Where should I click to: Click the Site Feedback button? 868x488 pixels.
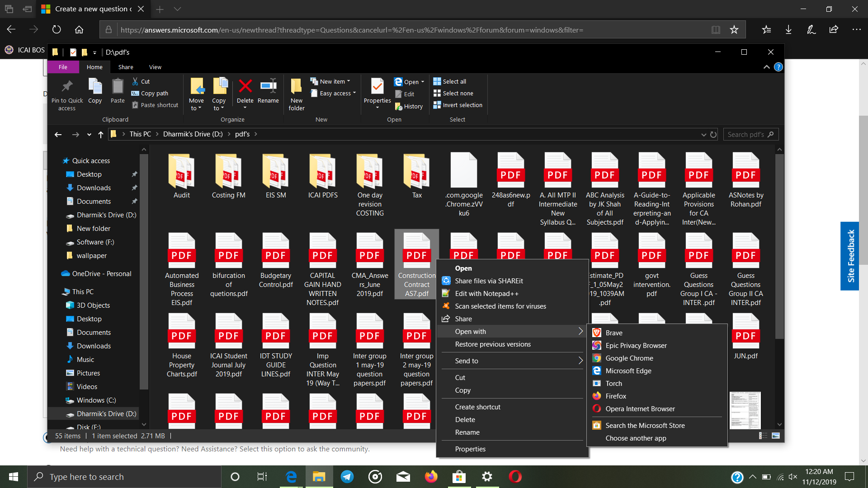[x=850, y=256]
